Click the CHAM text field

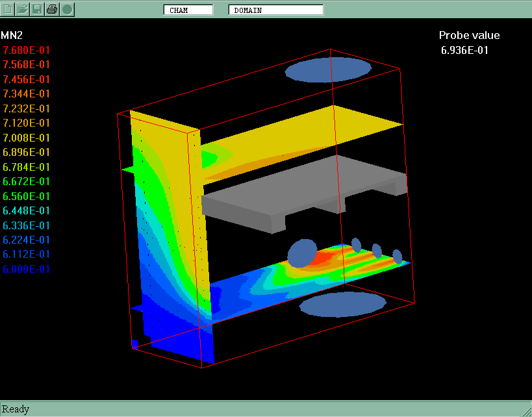point(188,10)
